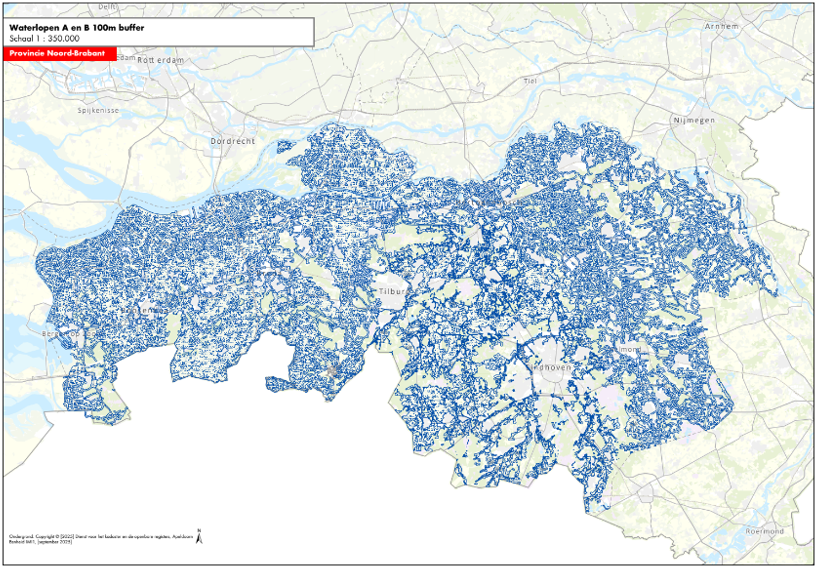Click the red Provincie Noord-Brabant banner
Screen dimensions: 815x566
tap(60, 51)
